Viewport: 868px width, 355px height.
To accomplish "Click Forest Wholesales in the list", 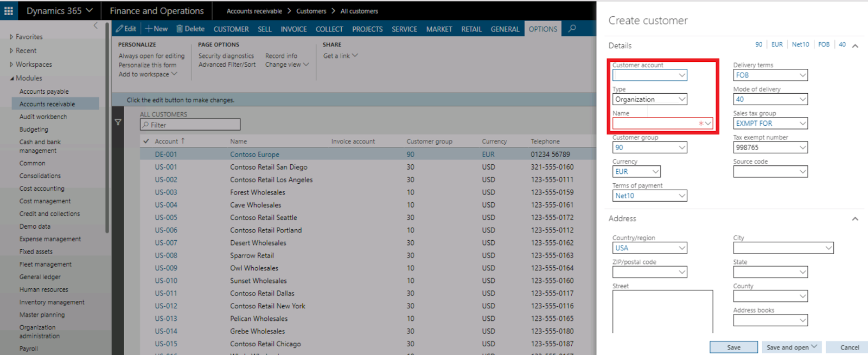I will [257, 192].
